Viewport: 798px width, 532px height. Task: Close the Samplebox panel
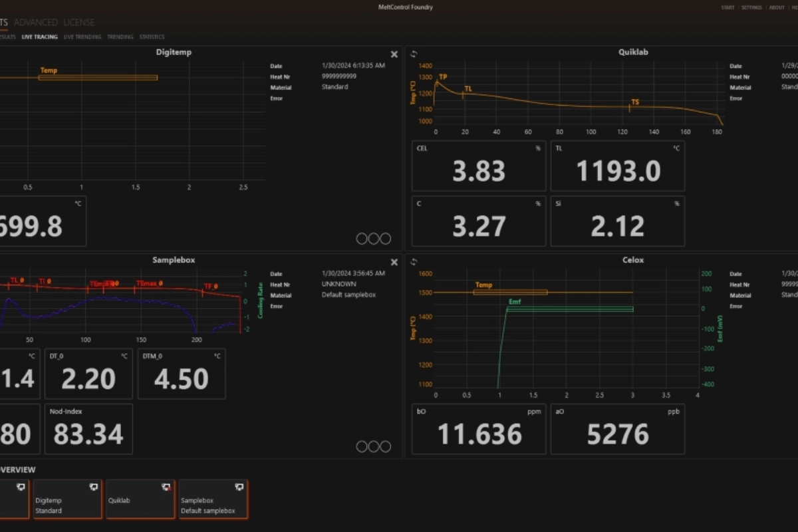394,262
